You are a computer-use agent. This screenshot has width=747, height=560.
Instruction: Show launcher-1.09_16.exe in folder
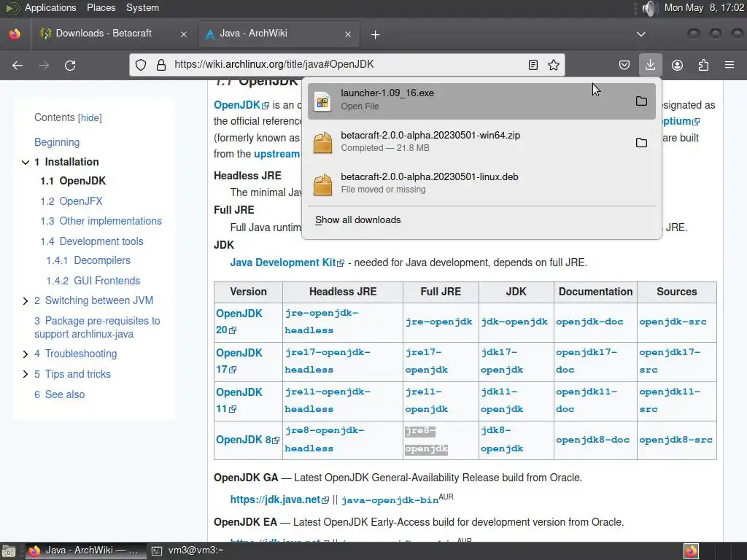(641, 101)
